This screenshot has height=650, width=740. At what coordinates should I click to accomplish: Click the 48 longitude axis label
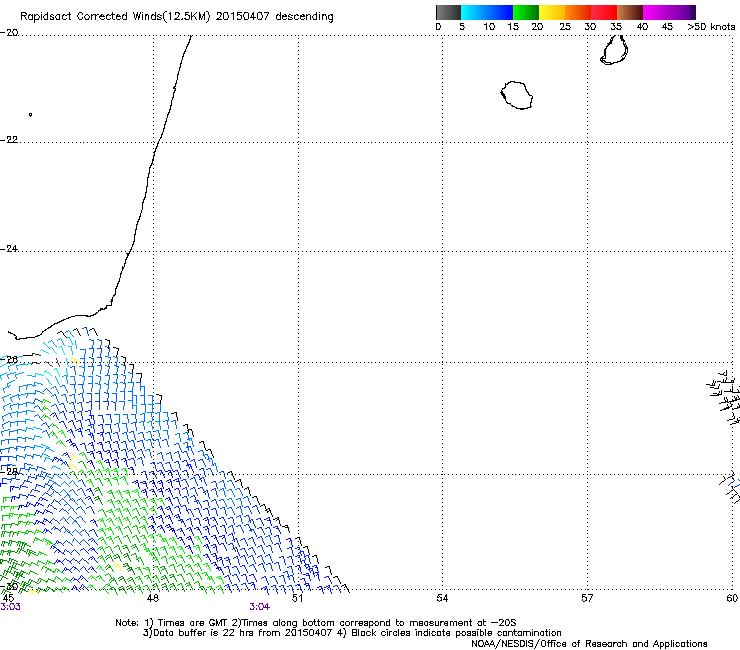pos(153,598)
